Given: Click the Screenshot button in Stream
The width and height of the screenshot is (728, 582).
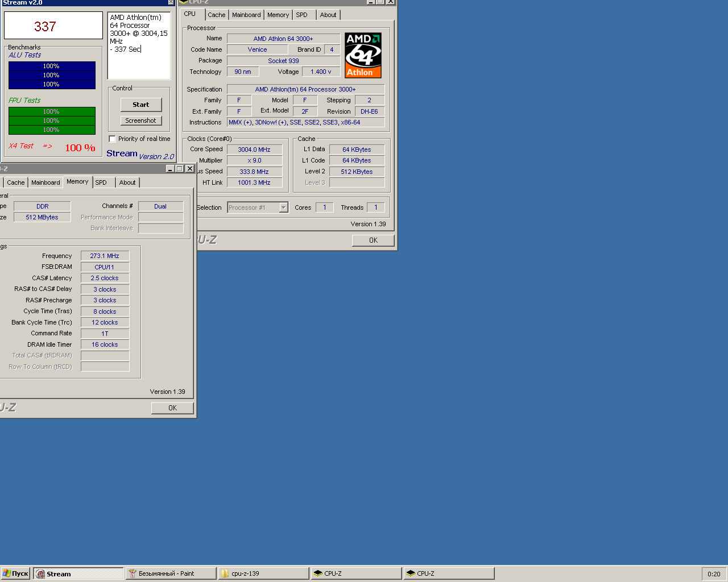Looking at the screenshot, I should click(x=141, y=120).
